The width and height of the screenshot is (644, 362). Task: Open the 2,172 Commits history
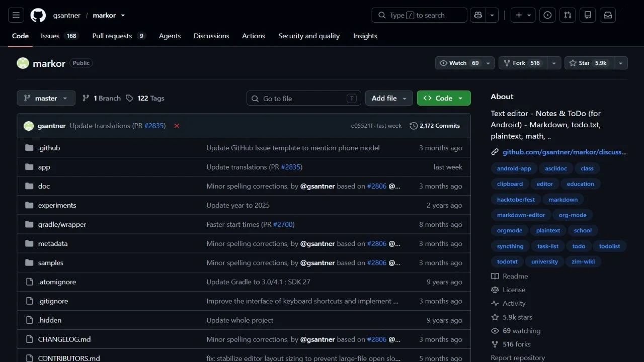[435, 126]
